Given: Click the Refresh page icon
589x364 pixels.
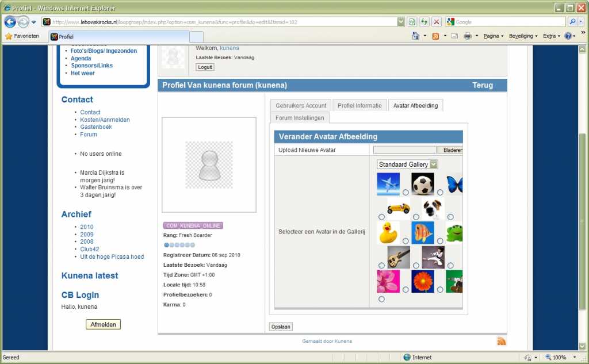Looking at the screenshot, I should pos(424,22).
